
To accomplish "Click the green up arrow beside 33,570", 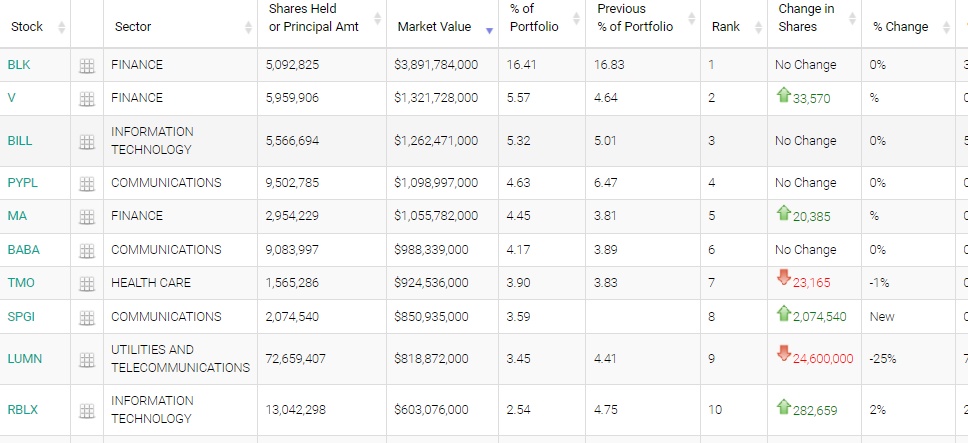I will point(784,96).
